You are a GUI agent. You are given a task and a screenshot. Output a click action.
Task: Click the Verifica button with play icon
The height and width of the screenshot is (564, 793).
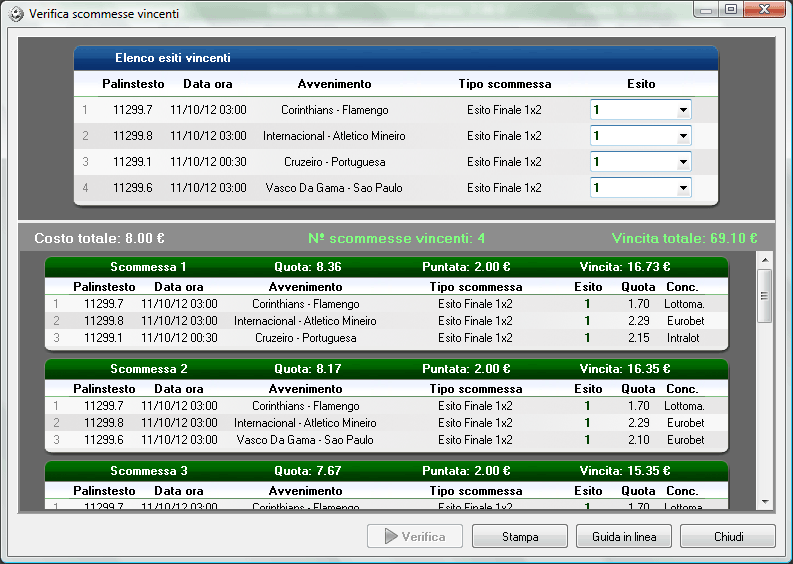point(414,537)
